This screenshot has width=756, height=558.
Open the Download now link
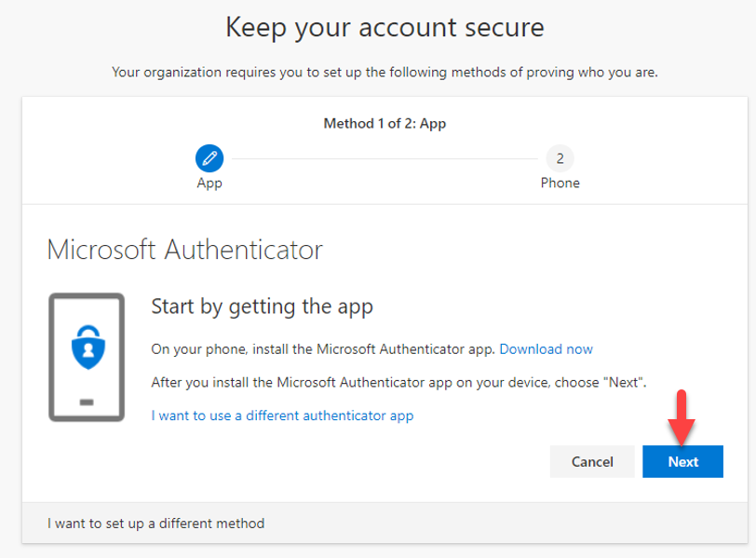click(x=546, y=349)
